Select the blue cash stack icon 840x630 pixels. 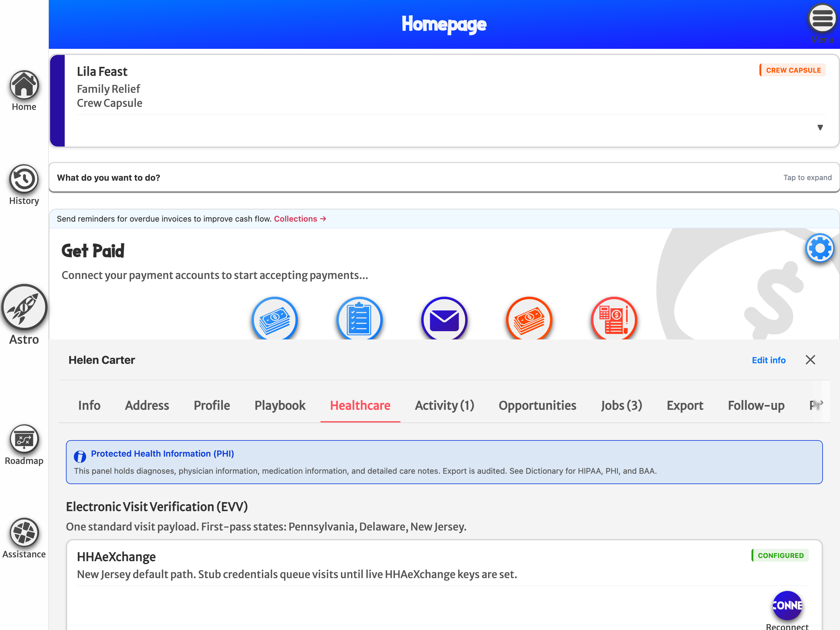click(x=275, y=318)
